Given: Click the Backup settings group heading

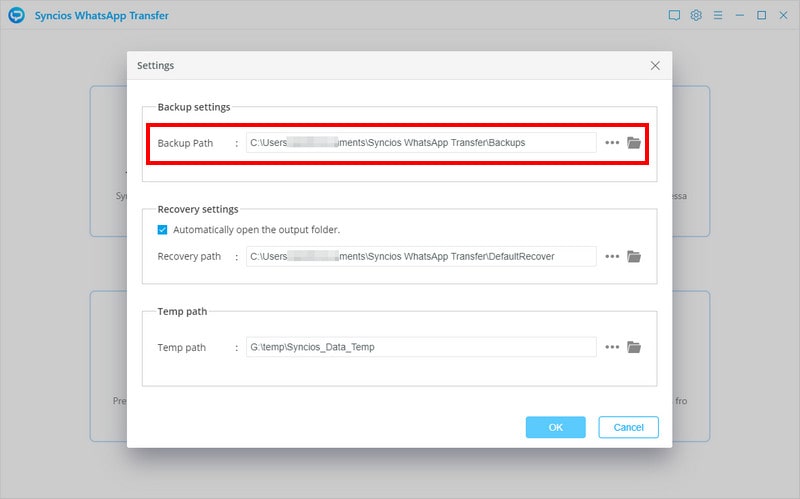Looking at the screenshot, I should click(194, 107).
